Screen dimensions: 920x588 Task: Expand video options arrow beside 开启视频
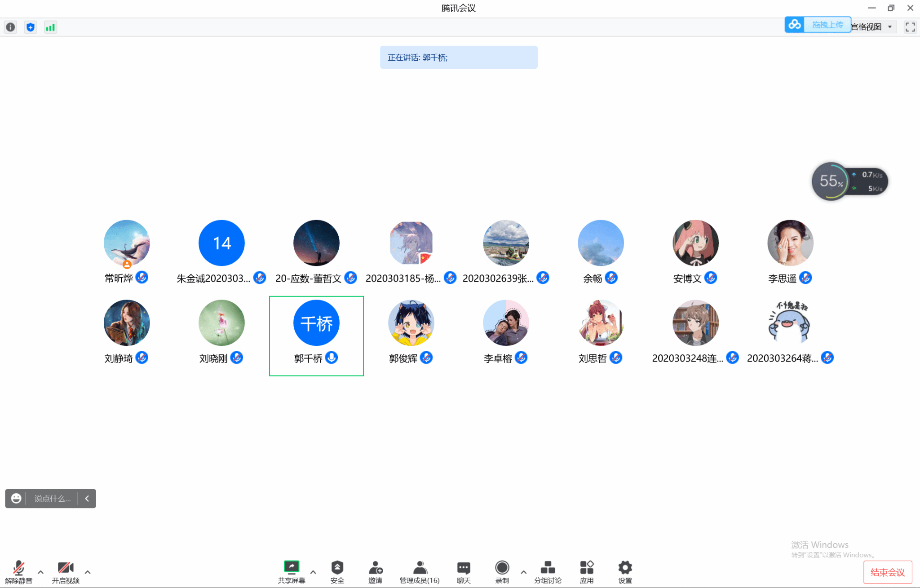coord(88,572)
